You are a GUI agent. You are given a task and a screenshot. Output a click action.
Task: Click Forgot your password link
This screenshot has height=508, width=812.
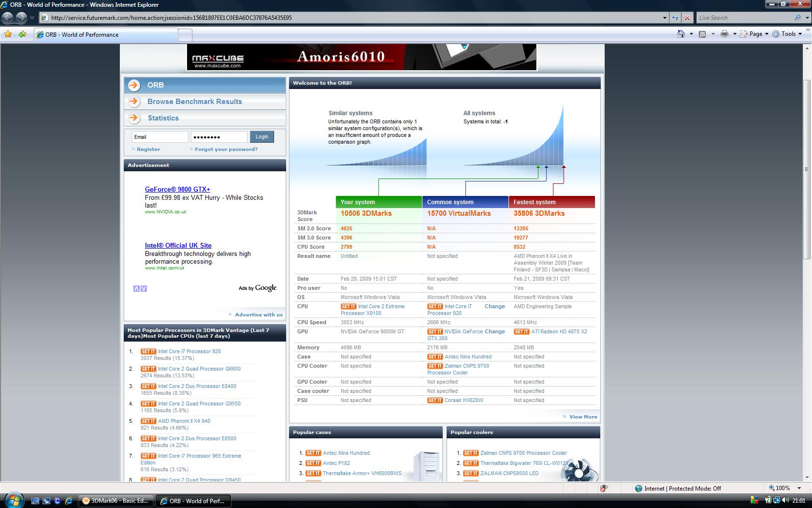point(226,149)
